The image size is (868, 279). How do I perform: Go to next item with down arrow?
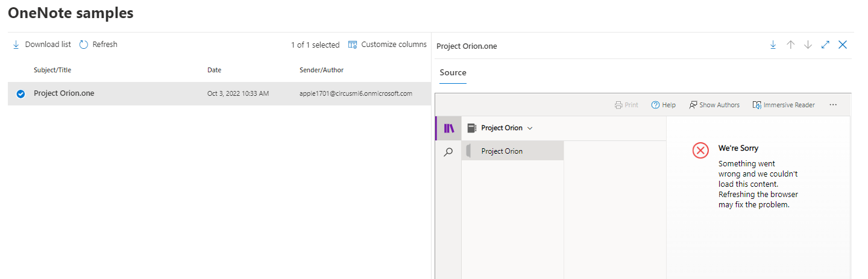(808, 45)
